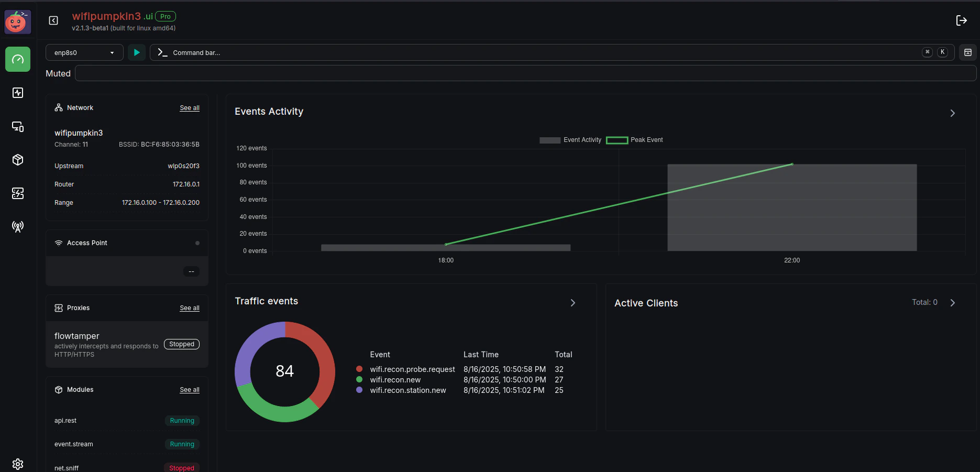This screenshot has height=472, width=980.
Task: Open the package cube sidebar icon
Action: (x=18, y=160)
